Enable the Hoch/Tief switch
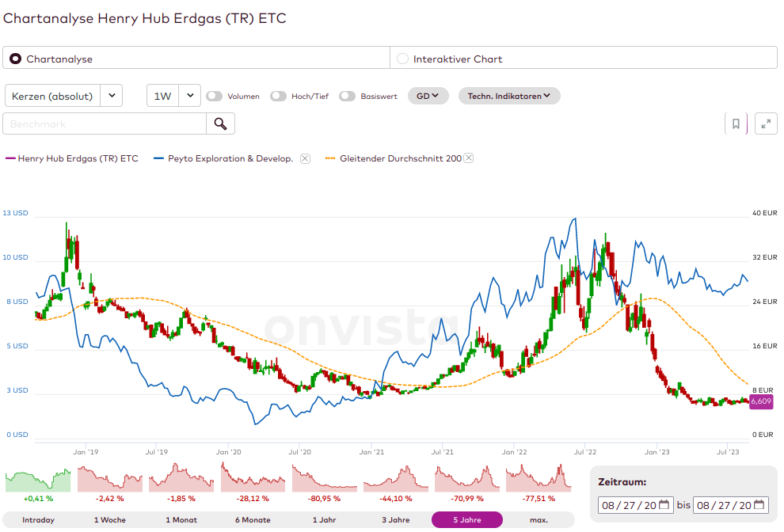Viewport: 784px width, 532px height. pyautogui.click(x=278, y=96)
